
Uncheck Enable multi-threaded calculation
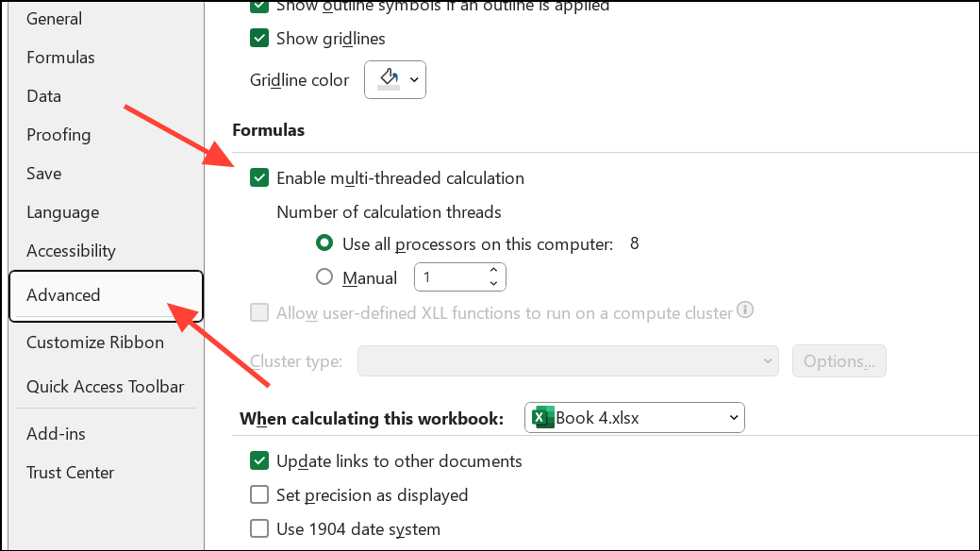(x=259, y=178)
